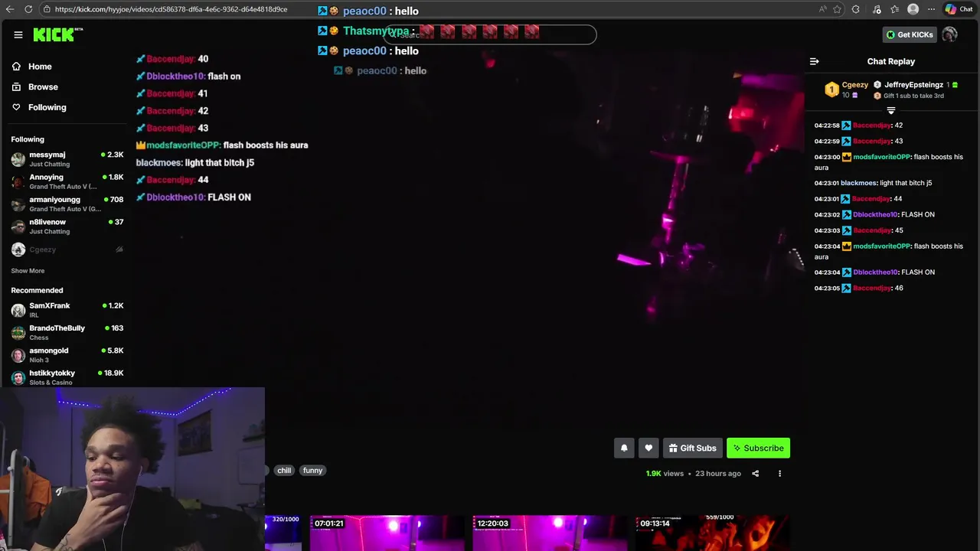Click the funny tag
The image size is (980, 551).
[312, 471]
